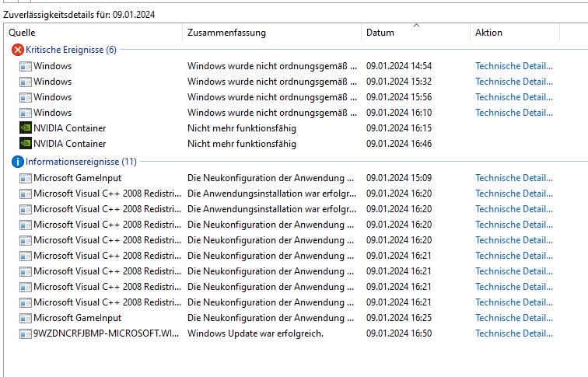The width and height of the screenshot is (588, 377).
Task: Click 'Nicht mehr funktionsfähig' summary at 16:46
Action: tap(242, 144)
